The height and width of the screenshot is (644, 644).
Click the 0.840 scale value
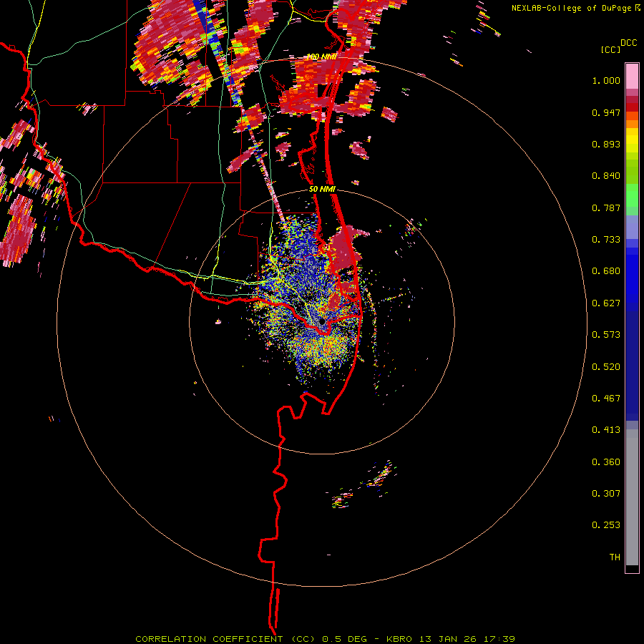pos(606,176)
